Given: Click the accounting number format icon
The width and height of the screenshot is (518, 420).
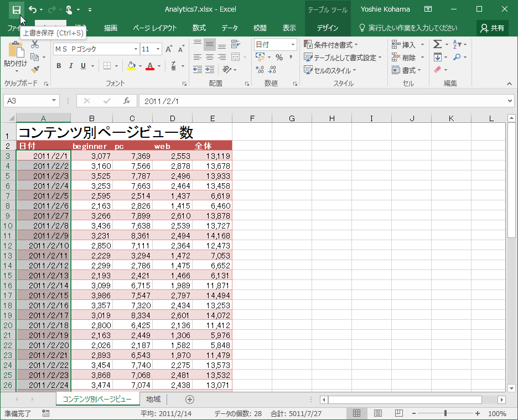Looking at the screenshot, I should click(x=260, y=57).
